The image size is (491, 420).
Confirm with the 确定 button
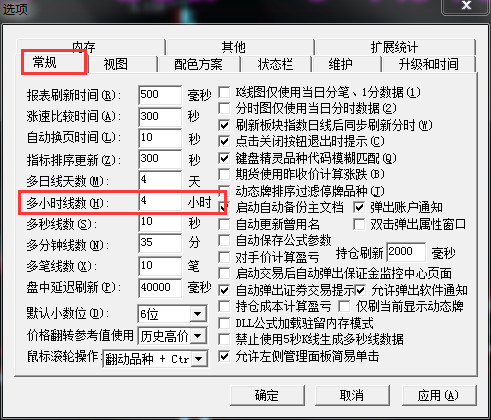267,395
